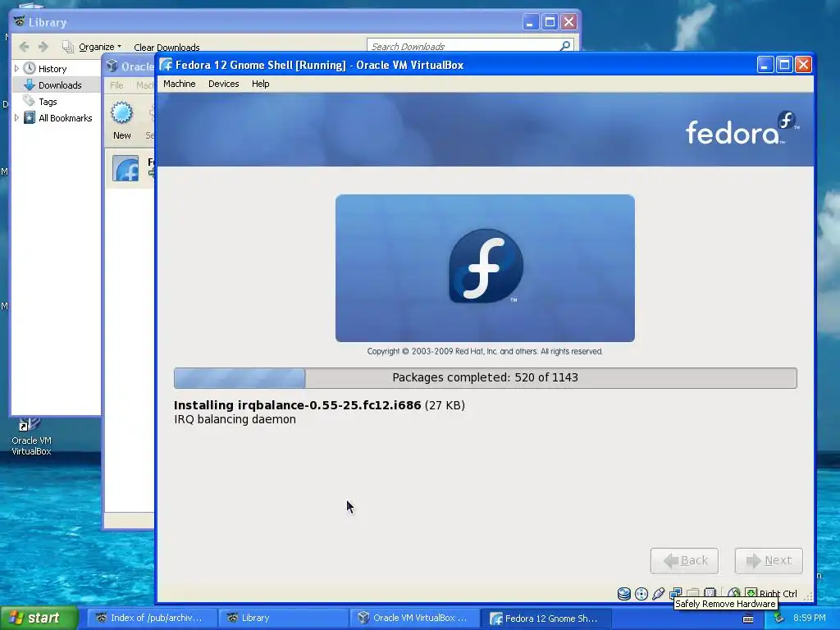
Task: Click the Safely Remove Hardware tray icon
Action: (778, 619)
